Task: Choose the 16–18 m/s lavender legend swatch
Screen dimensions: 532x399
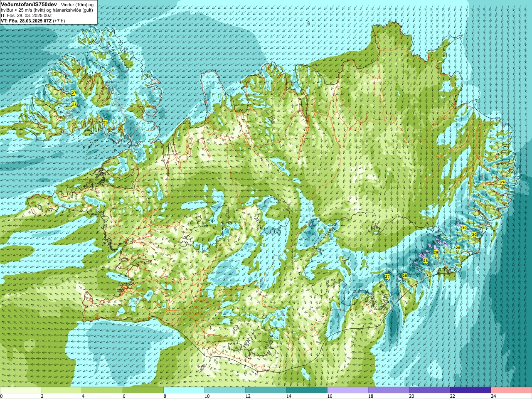Action: click(348, 390)
